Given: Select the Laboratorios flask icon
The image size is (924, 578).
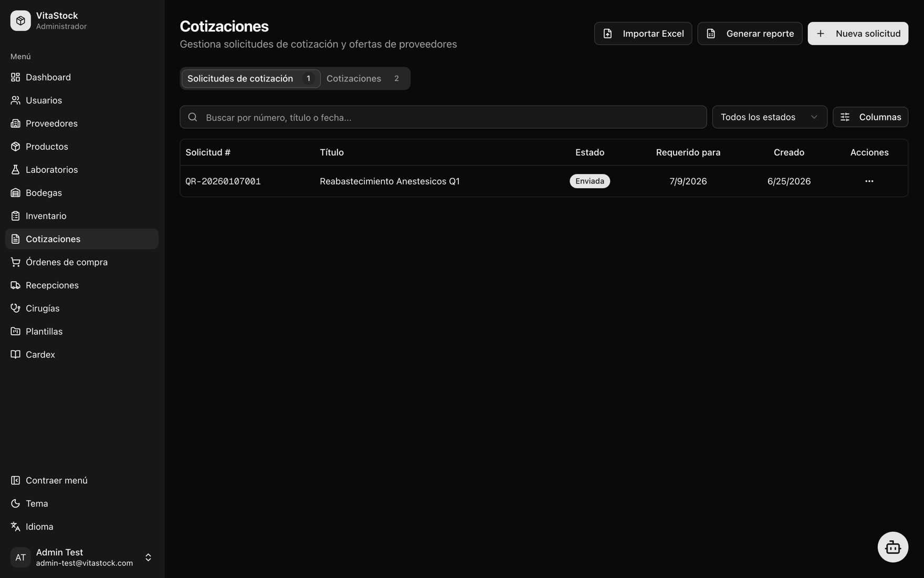Looking at the screenshot, I should point(15,170).
